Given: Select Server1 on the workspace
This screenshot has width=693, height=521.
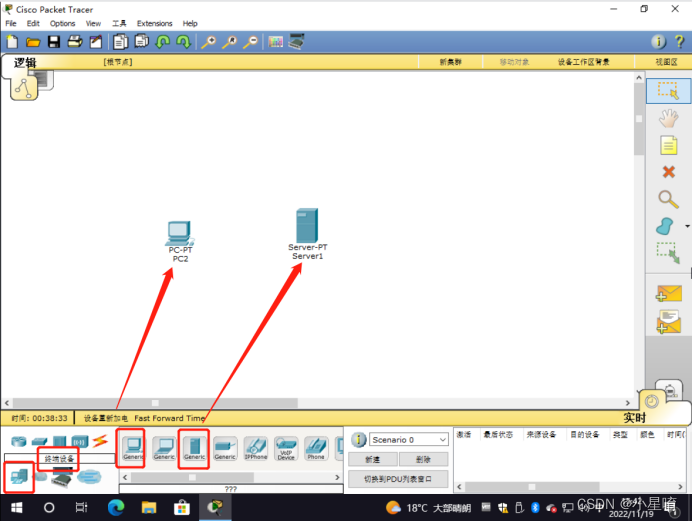Looking at the screenshot, I should pyautogui.click(x=307, y=225).
